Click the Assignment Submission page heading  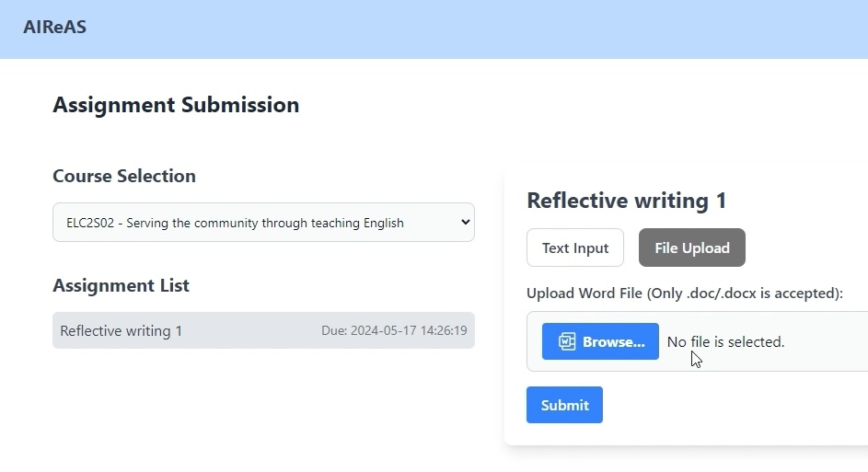click(x=176, y=105)
